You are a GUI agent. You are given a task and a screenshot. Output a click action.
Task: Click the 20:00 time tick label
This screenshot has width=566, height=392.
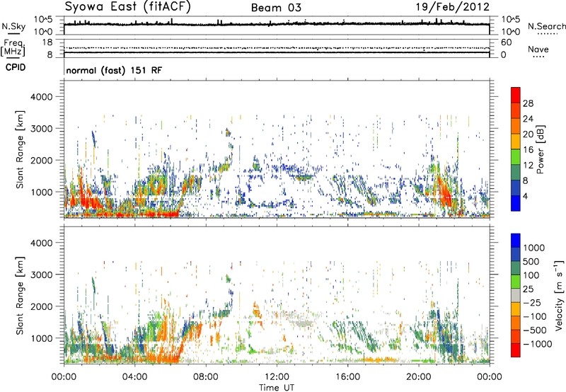419,377
